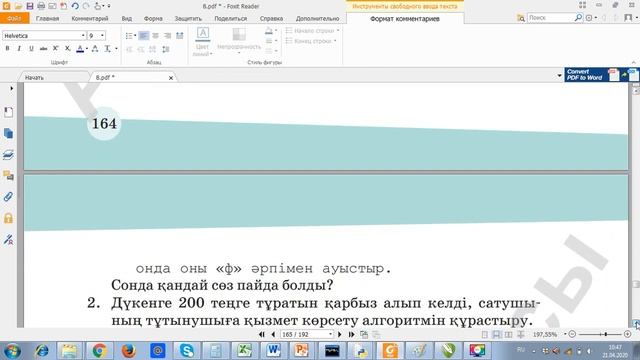Switch to the Комментарий ribbon tab
Viewport: 640px width, 360px height.
click(90, 18)
